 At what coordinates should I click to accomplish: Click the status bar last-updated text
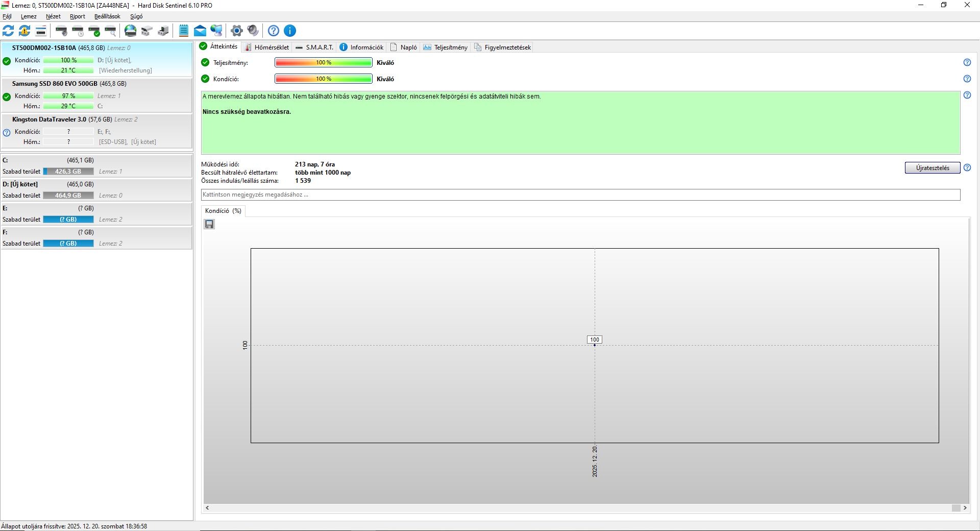coord(74,526)
